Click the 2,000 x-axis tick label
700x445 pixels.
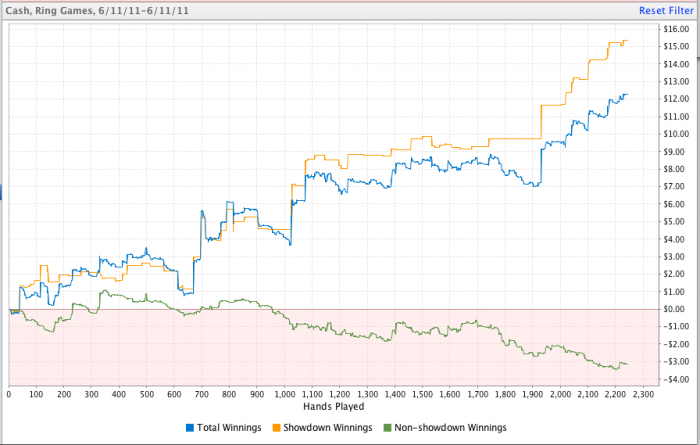560,395
